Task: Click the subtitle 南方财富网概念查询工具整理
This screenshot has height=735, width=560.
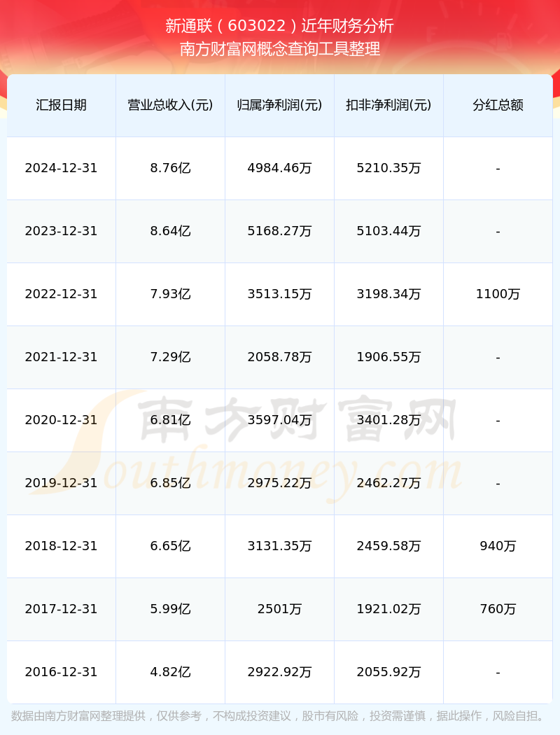Action: 280,49
